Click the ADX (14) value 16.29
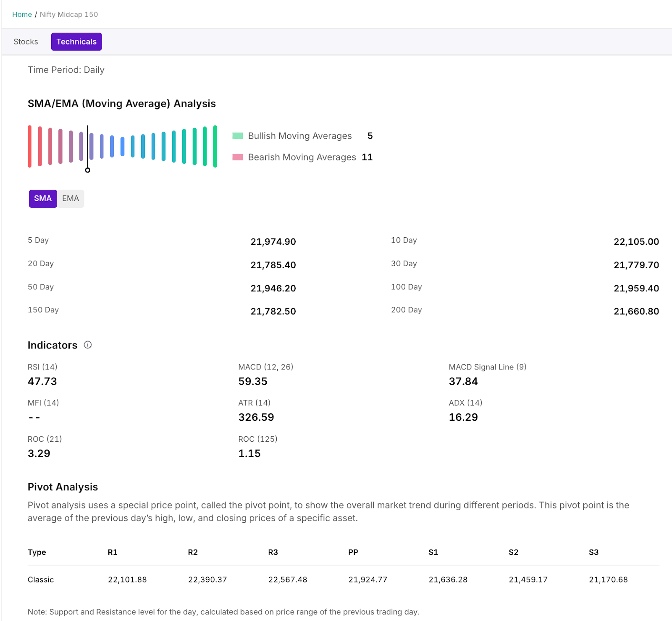Screen dimensions: 672x621 pos(463,417)
